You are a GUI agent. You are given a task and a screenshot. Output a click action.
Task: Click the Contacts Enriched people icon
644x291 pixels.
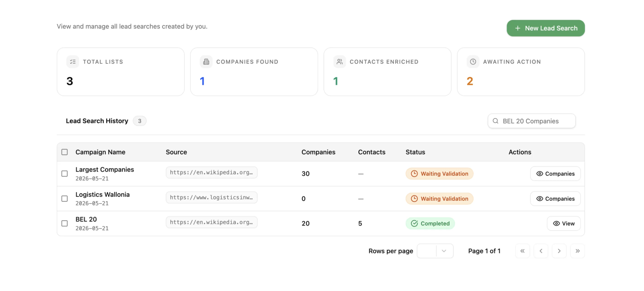click(x=339, y=62)
